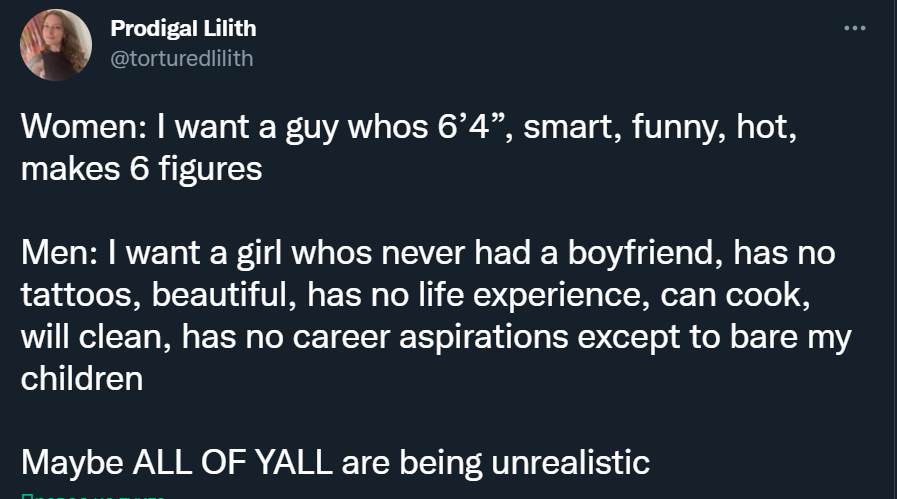
Task: Click the "will clean" text
Action: [x=96, y=336]
